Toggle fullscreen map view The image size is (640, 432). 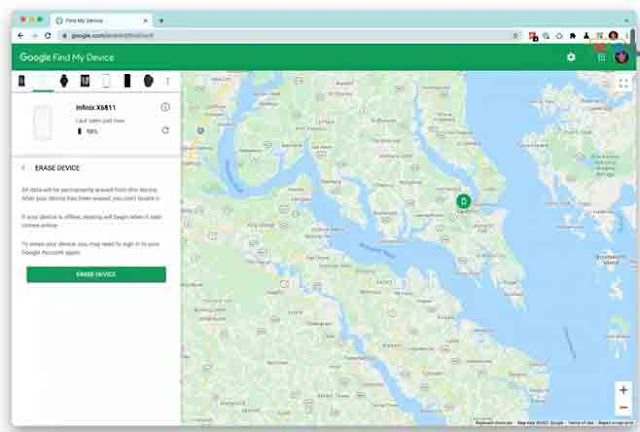(x=623, y=84)
